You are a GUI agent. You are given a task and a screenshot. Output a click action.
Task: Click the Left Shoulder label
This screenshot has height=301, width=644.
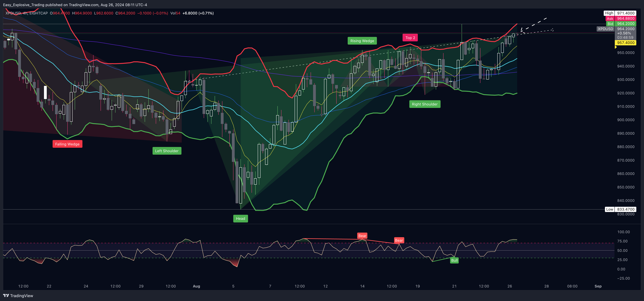click(x=167, y=151)
